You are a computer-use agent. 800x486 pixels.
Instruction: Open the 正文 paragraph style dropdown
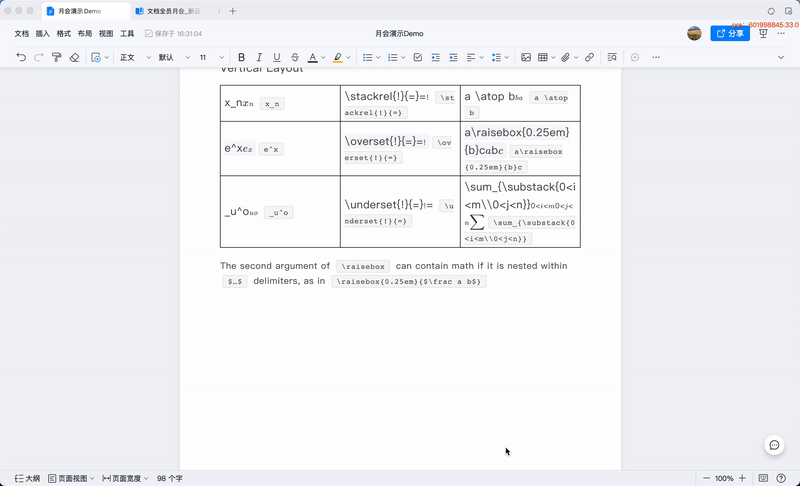click(x=135, y=57)
